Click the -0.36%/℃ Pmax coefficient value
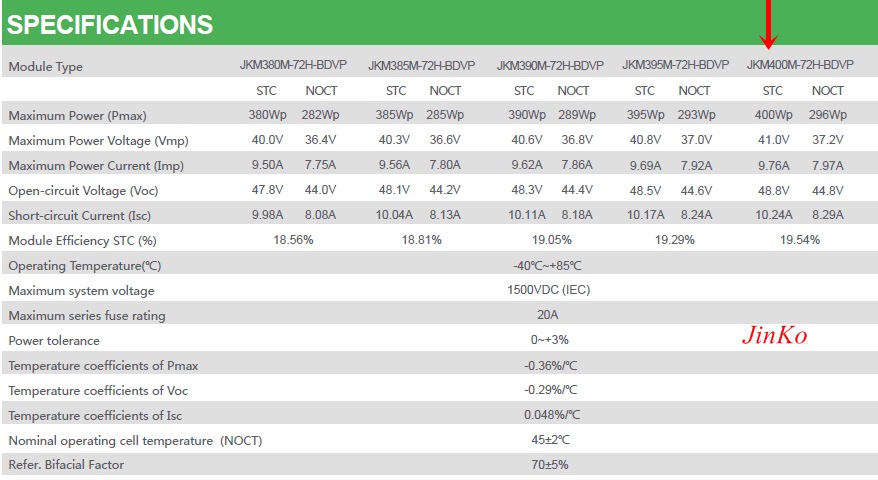The width and height of the screenshot is (878, 480). (x=550, y=366)
